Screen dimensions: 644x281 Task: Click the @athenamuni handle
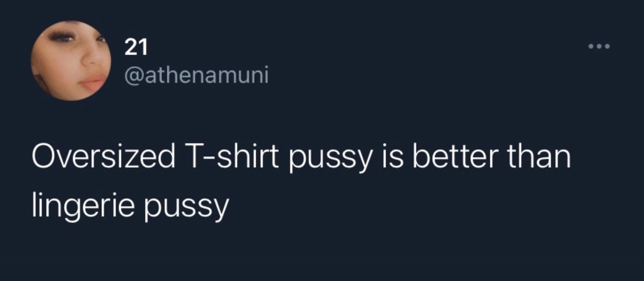coord(197,75)
